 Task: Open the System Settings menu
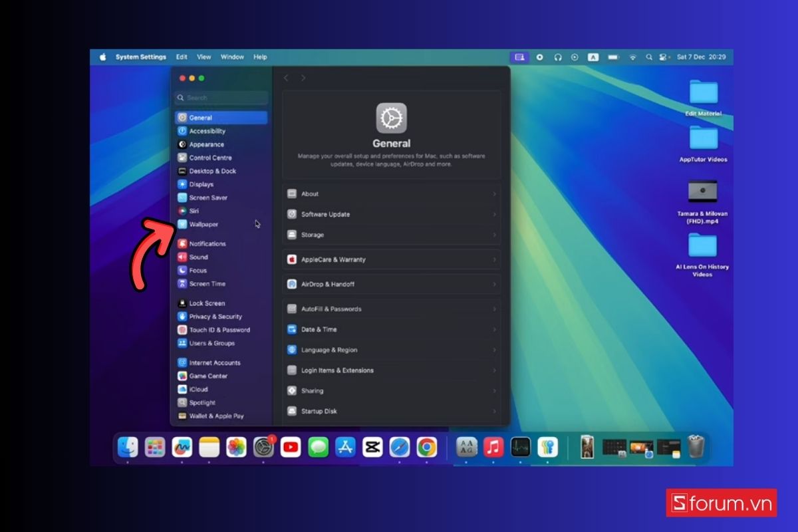pos(141,57)
